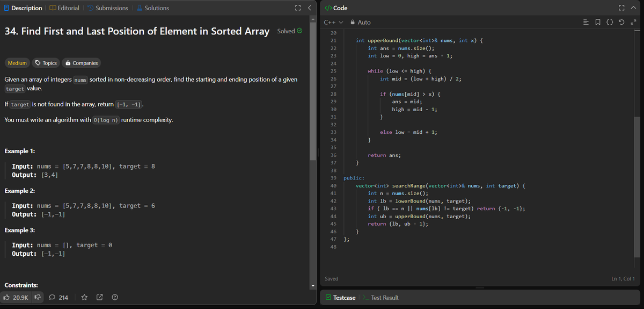Click the 'while (low <= high)' line
This screenshot has height=309, width=644.
pyautogui.click(x=400, y=71)
